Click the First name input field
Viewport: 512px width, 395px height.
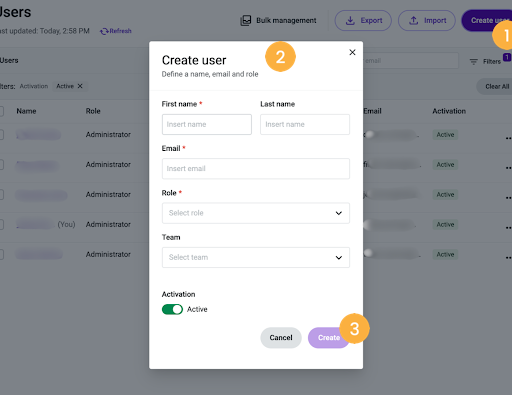pyautogui.click(x=207, y=124)
